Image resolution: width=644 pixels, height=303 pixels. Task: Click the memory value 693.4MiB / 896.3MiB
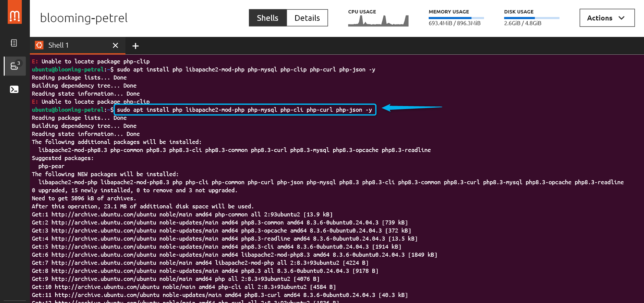(454, 23)
